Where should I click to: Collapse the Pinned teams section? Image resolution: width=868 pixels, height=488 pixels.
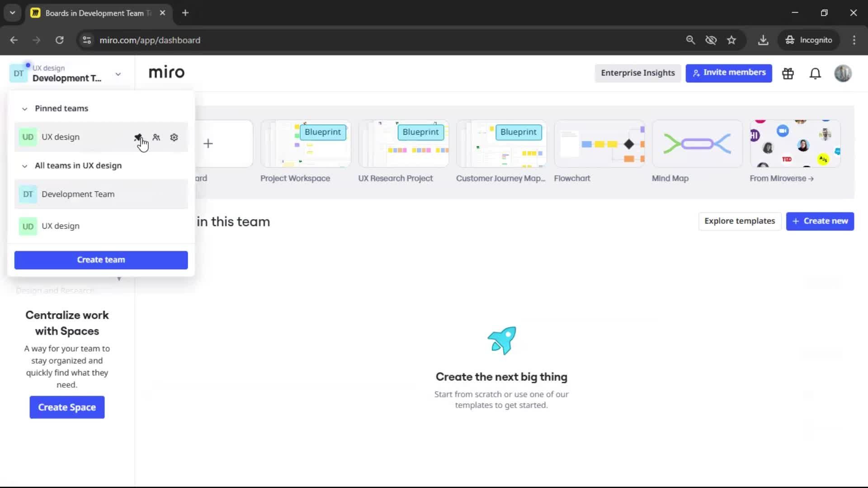click(24, 108)
